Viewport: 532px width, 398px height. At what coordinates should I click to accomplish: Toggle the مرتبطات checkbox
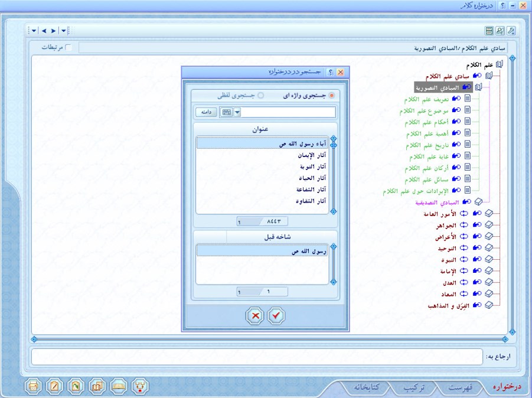tap(68, 47)
